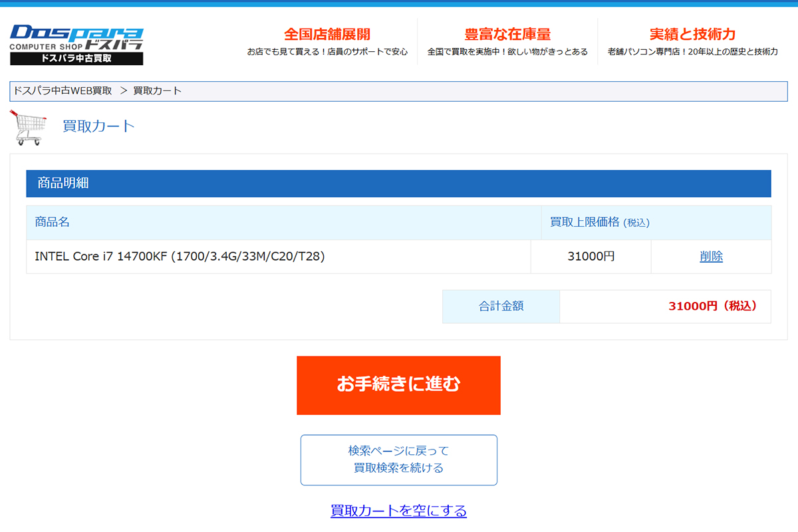The height and width of the screenshot is (532, 798).
Task: Proceed with the お手続きに進む button
Action: click(x=398, y=385)
